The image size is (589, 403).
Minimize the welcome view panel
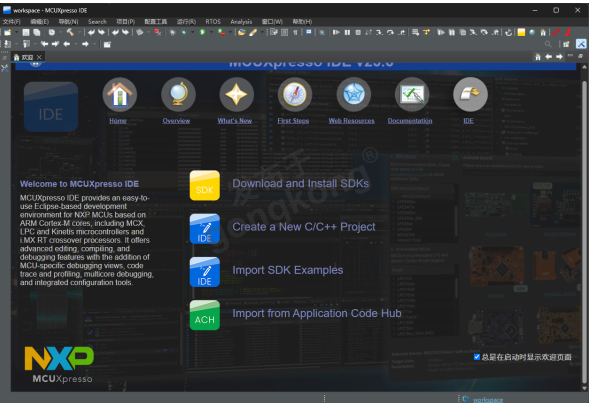point(570,56)
